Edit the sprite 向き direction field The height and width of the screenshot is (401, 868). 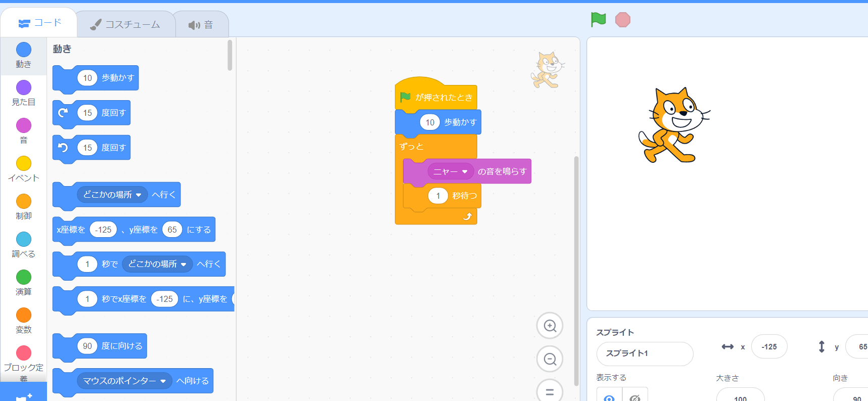click(851, 394)
